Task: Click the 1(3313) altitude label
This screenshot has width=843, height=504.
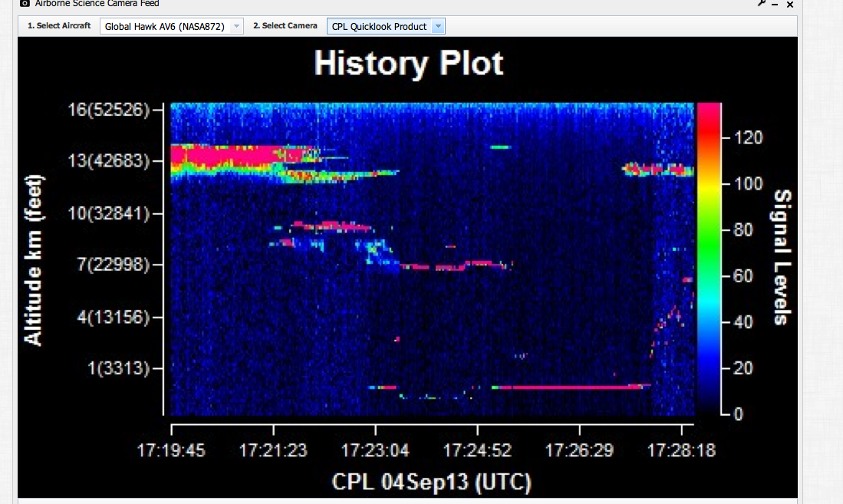Action: click(x=118, y=368)
